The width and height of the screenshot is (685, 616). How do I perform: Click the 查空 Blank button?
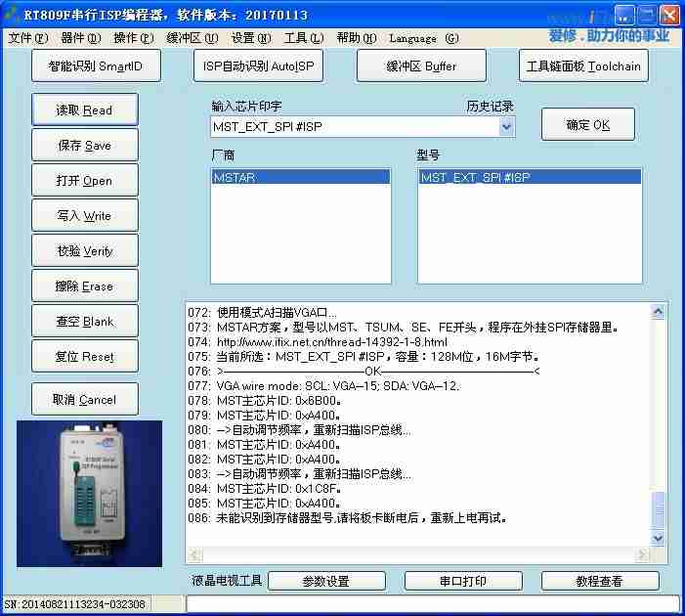point(85,322)
